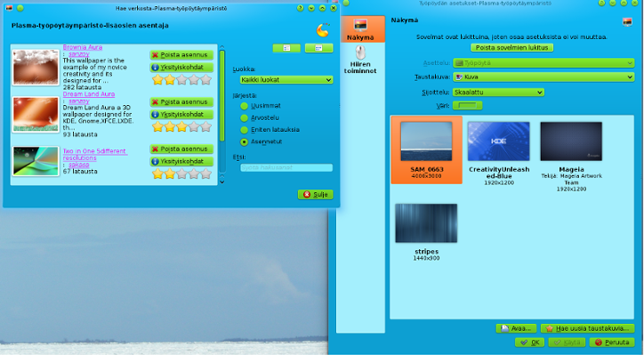The height and width of the screenshot is (355, 644).
Task: Open the Väri color picker button
Action: coord(467,106)
